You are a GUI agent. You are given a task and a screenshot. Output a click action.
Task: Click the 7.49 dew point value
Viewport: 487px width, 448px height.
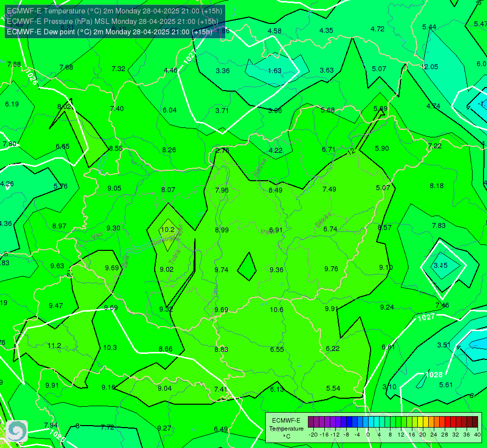(329, 189)
